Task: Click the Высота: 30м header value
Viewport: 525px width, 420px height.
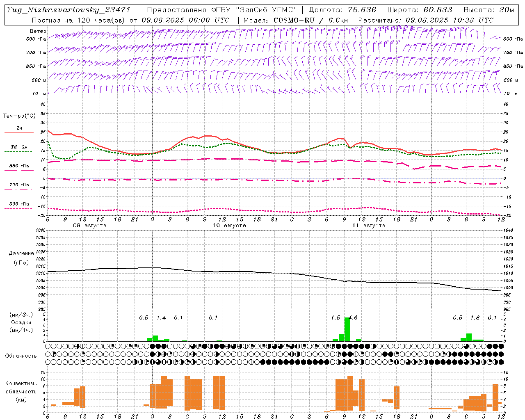Action: coord(489,10)
